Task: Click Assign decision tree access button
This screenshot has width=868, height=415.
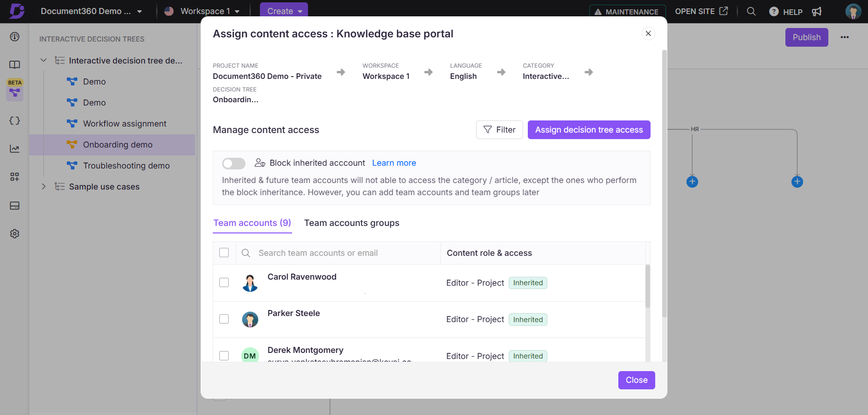Action: point(589,130)
